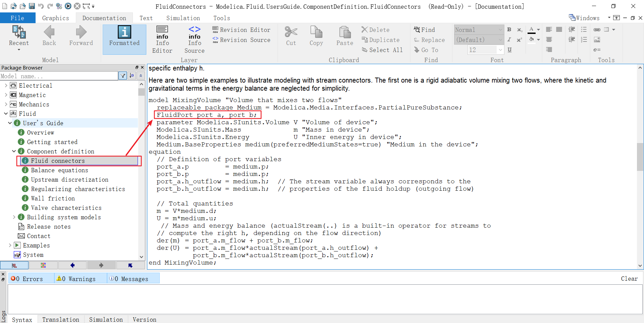Clear the log messages panel
Screen dimensions: 644x323
629,278
